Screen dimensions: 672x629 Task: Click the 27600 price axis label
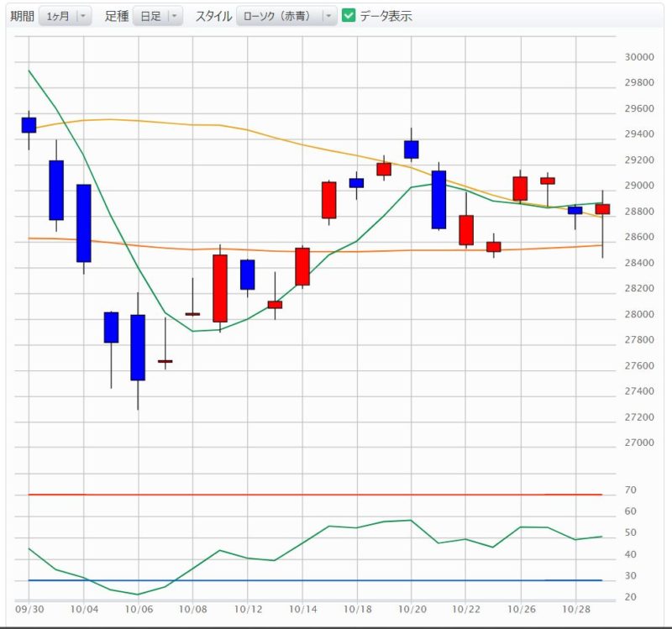click(639, 365)
